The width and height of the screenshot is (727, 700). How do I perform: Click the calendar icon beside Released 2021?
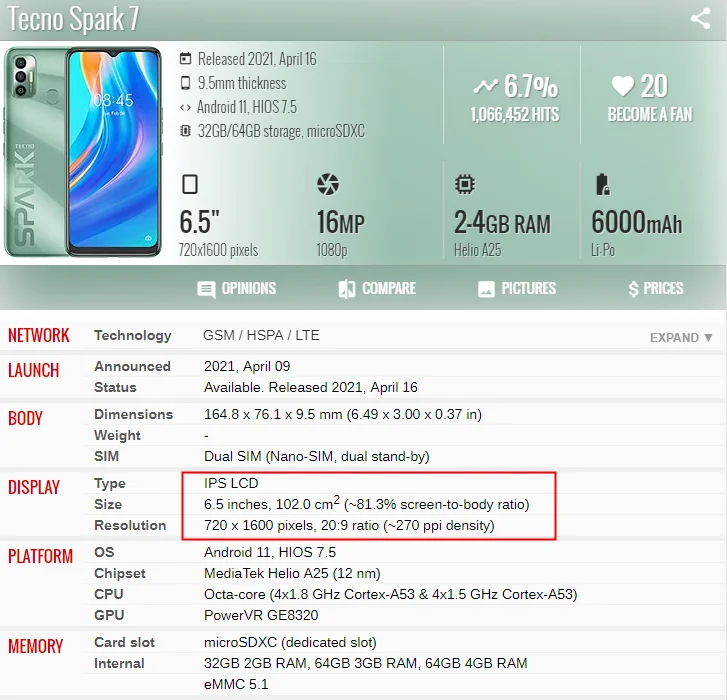point(185,59)
